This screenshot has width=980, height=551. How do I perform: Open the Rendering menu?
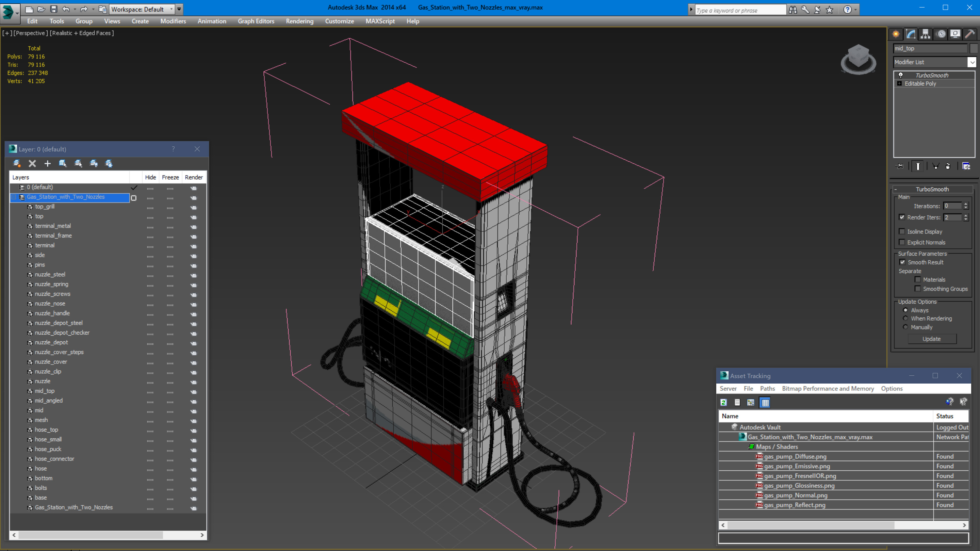click(299, 21)
